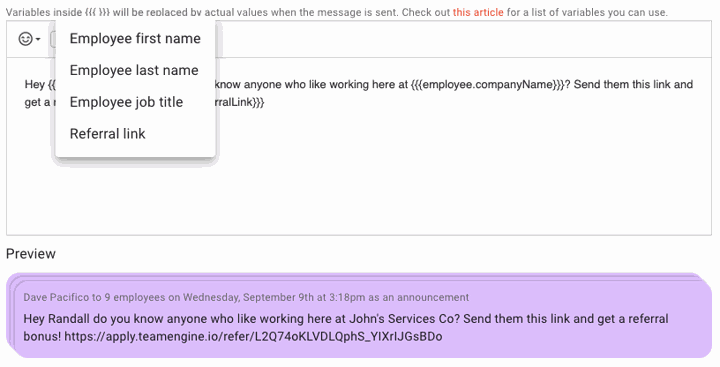Viewport: 720px width, 367px height.
Task: Click the Preview section label
Action: [31, 254]
